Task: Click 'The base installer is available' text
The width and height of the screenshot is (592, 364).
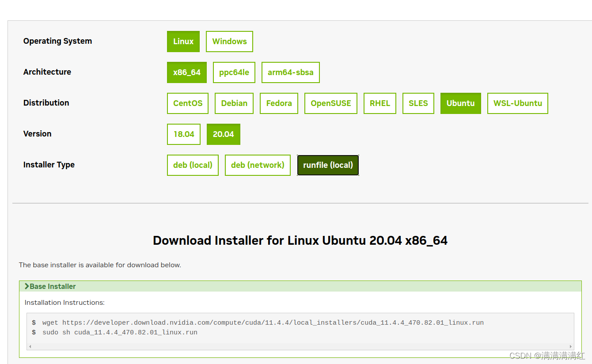Action: [100, 265]
